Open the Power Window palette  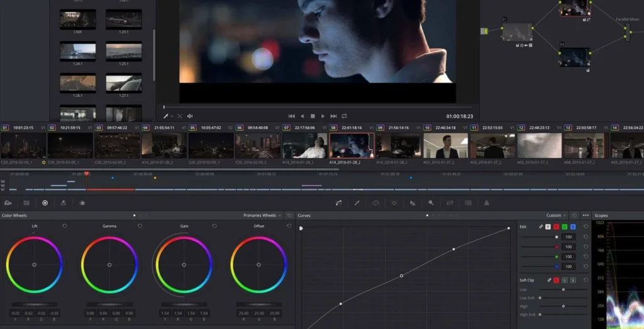375,203
